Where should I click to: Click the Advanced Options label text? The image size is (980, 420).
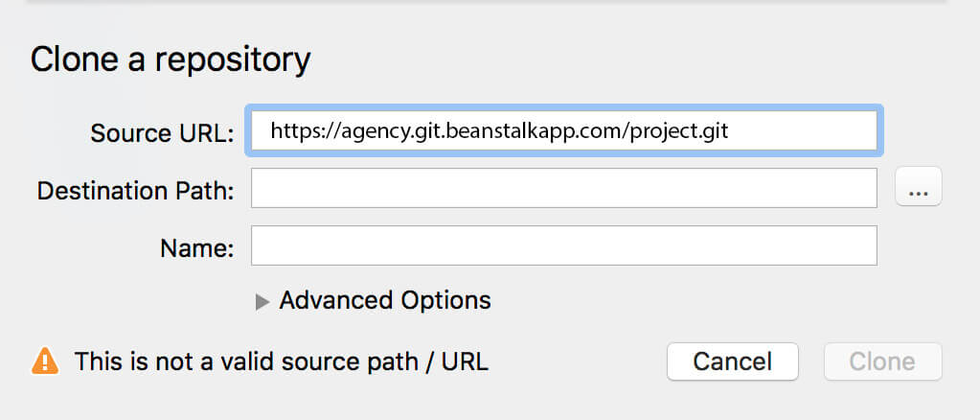385,300
